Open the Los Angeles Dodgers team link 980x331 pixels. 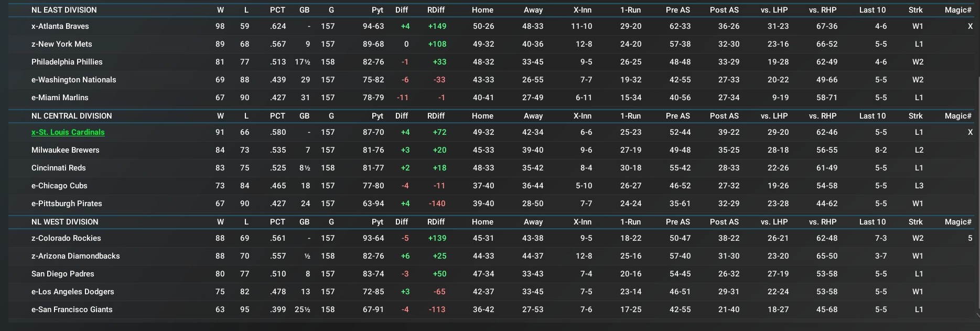click(72, 292)
